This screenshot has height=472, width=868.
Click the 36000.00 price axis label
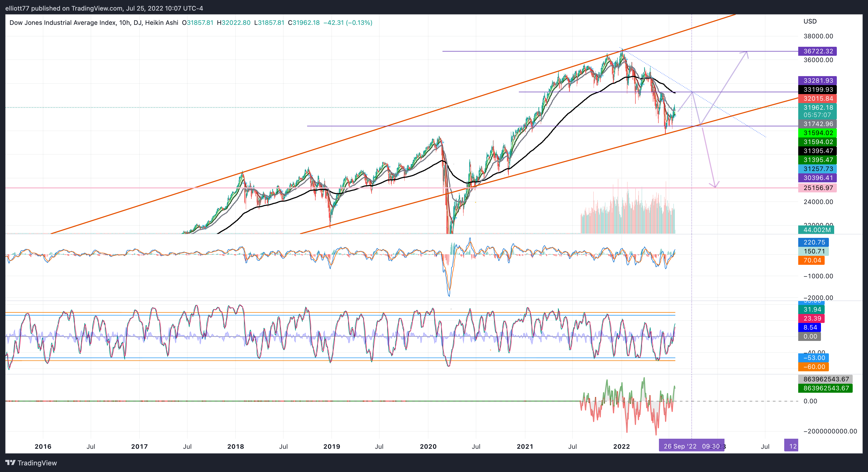click(818, 60)
